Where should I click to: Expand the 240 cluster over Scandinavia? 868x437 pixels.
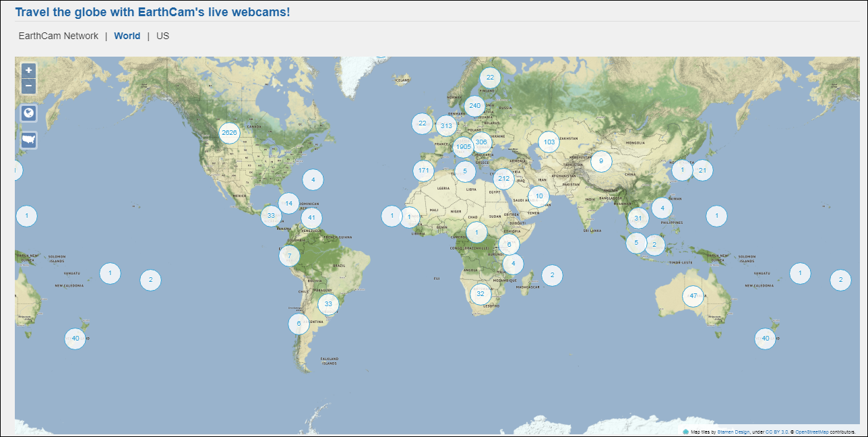coord(474,105)
